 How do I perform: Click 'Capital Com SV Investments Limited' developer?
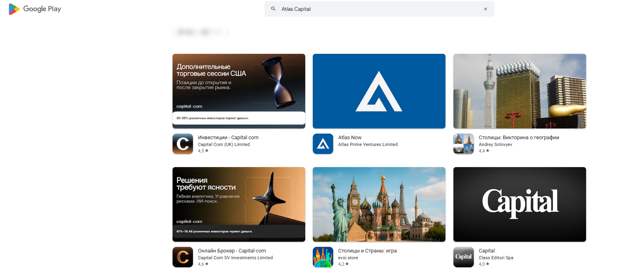235,258
